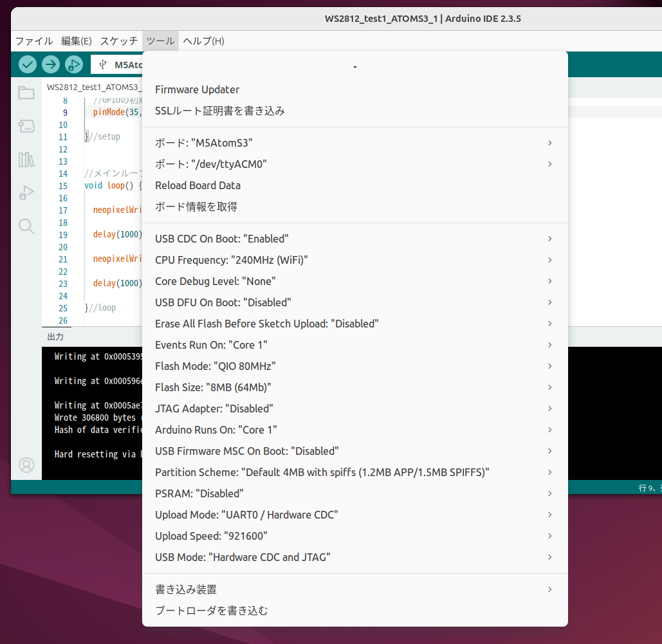662x644 pixels.
Task: Click the Verify sketch checkmark icon
Action: (27, 64)
